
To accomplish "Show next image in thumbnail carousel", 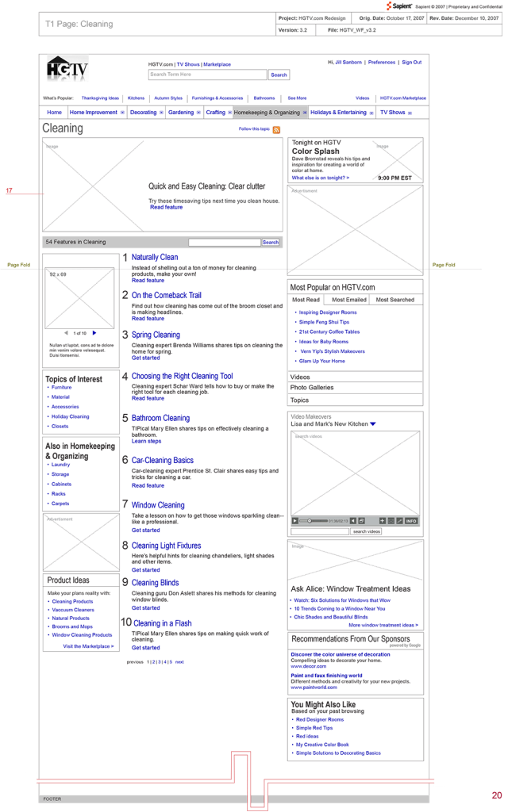I will point(94,333).
